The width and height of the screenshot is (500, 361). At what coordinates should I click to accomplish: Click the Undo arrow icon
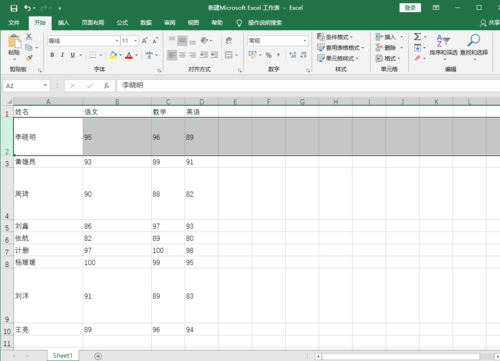(28, 8)
